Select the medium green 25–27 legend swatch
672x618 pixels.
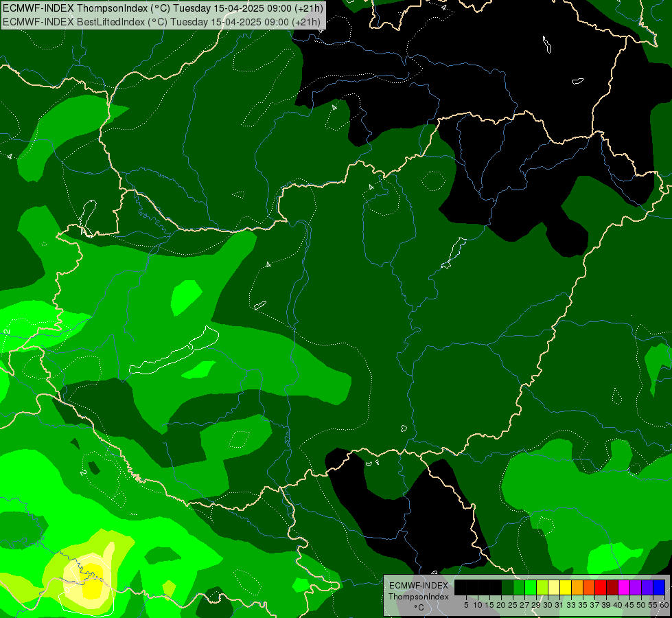(519, 587)
